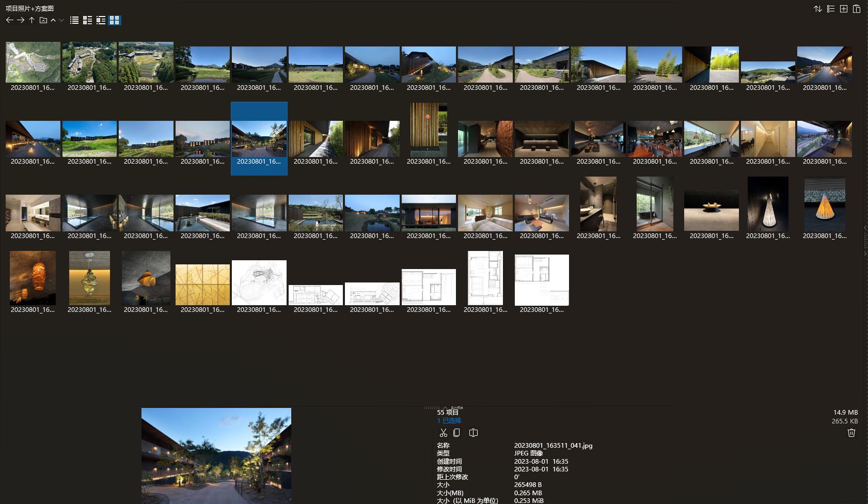The width and height of the screenshot is (868, 504).
Task: Open the sort order options
Action: 817,9
